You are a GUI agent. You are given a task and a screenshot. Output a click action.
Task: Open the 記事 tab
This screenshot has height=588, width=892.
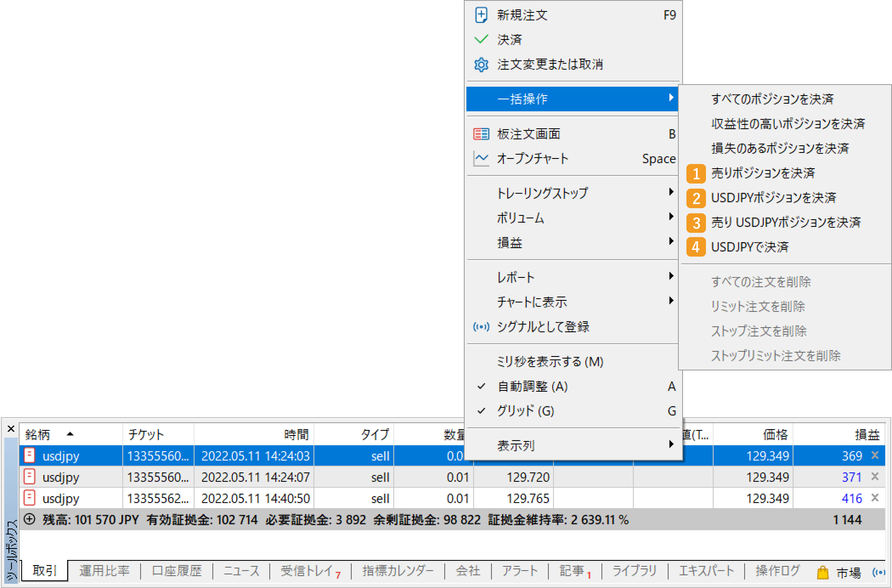coord(575,571)
